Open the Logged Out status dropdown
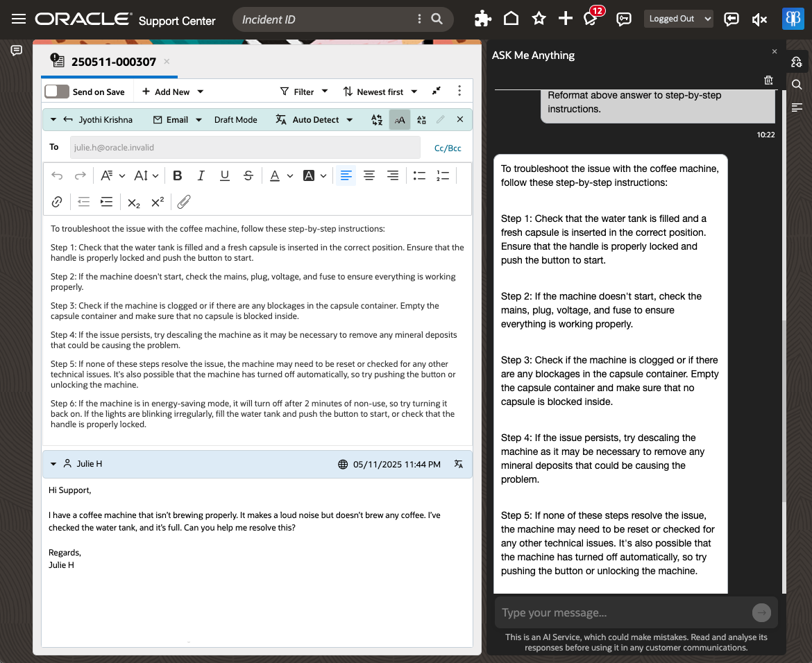 click(x=678, y=19)
